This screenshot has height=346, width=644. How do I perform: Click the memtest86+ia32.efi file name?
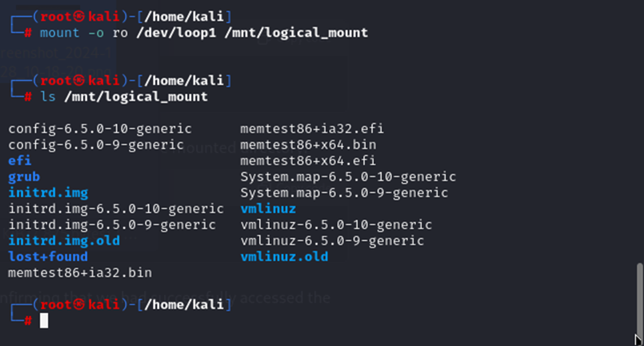pyautogui.click(x=312, y=129)
